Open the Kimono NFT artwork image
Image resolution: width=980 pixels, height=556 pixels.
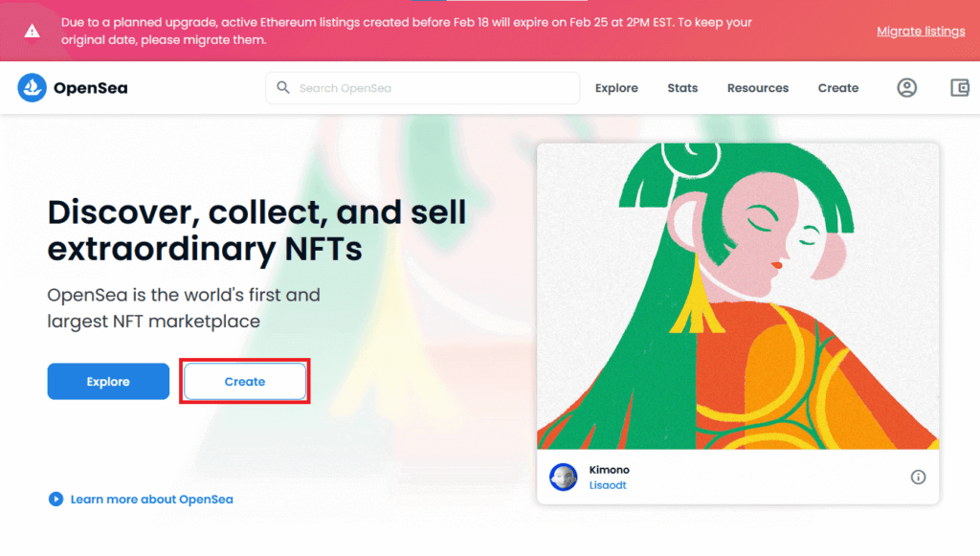pos(738,297)
